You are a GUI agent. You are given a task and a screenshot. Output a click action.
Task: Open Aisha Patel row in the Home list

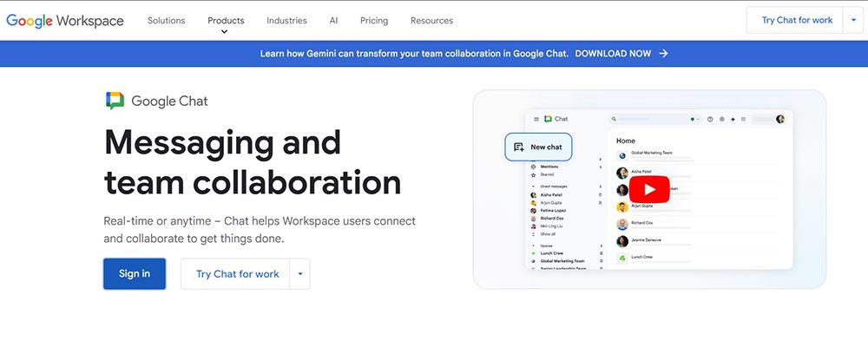pos(698,174)
